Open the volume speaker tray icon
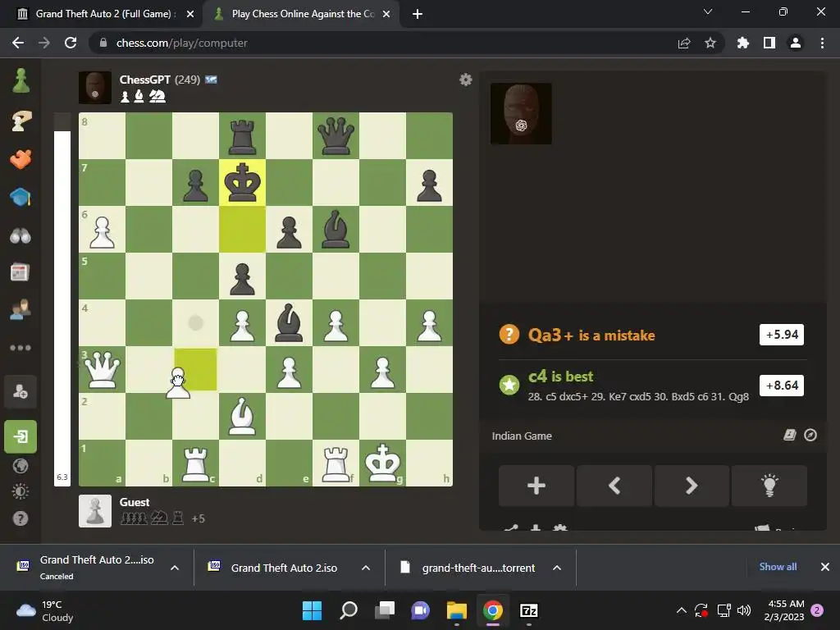This screenshot has height=630, width=840. pyautogui.click(x=744, y=610)
